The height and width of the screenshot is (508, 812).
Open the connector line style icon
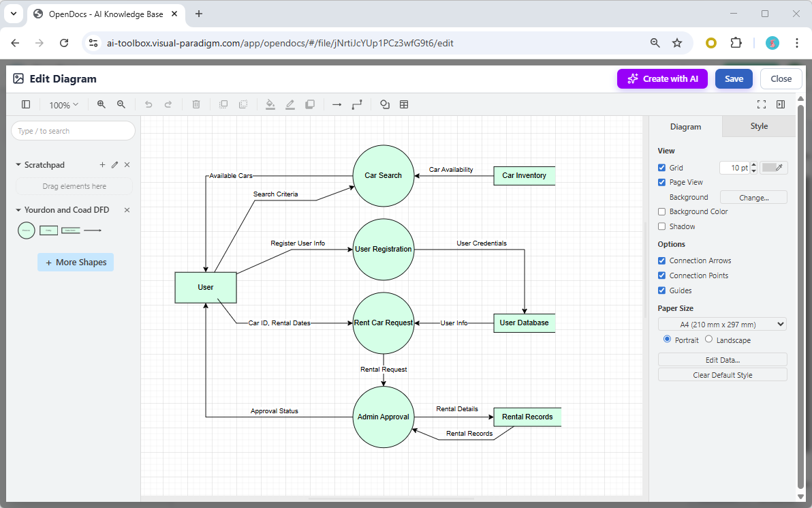(x=357, y=104)
